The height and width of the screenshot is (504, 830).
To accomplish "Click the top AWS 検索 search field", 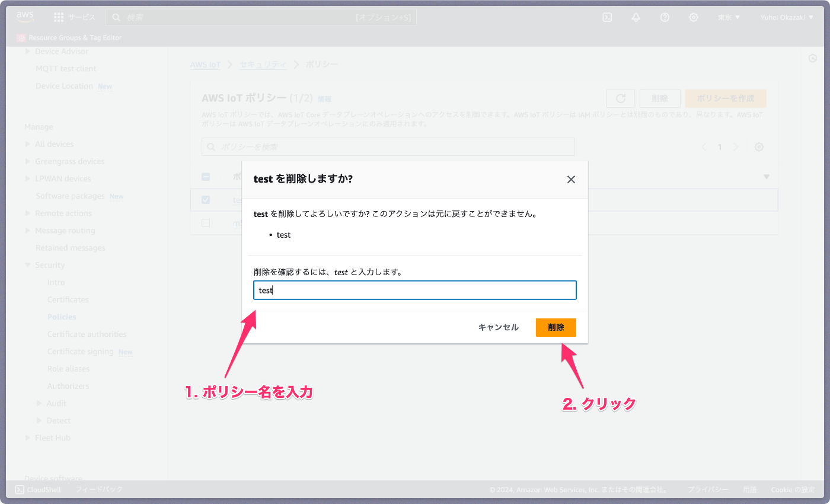I will click(x=261, y=17).
